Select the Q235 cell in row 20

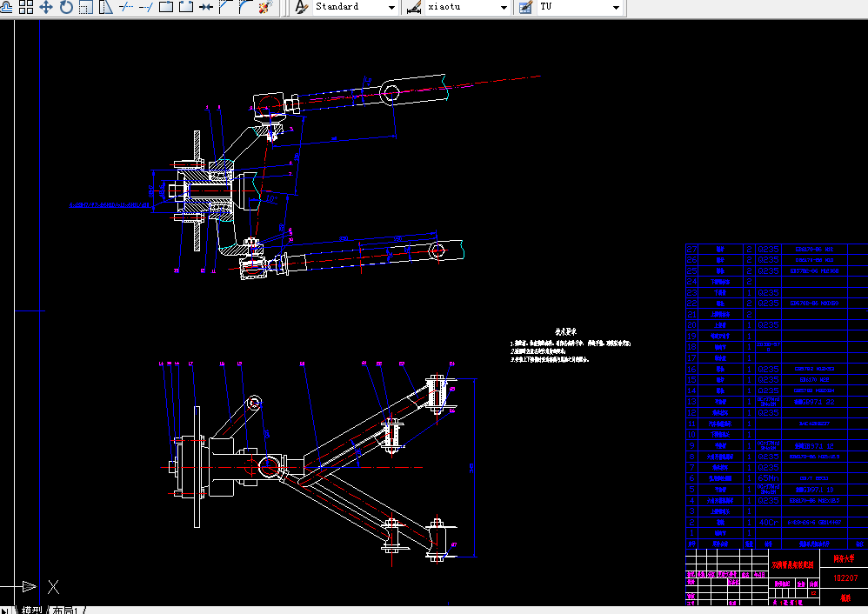tap(768, 325)
